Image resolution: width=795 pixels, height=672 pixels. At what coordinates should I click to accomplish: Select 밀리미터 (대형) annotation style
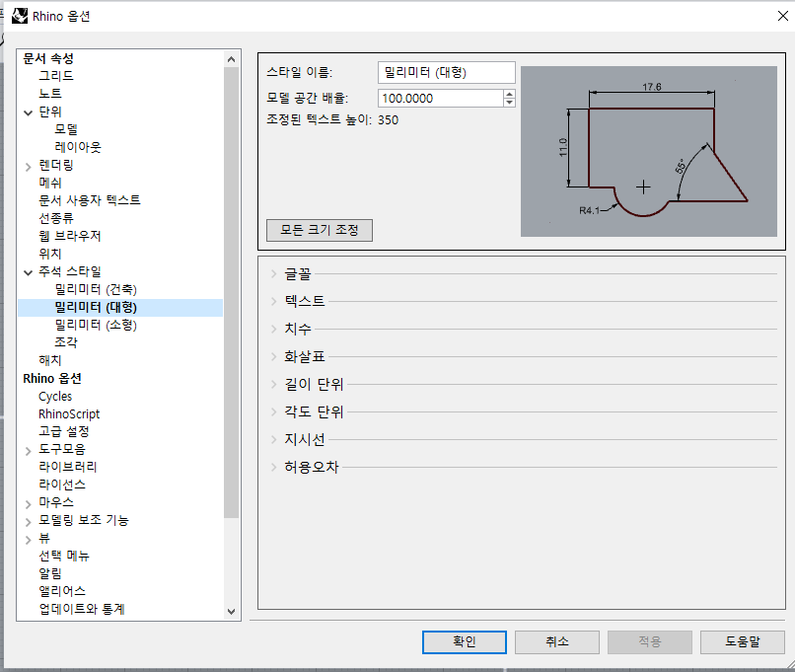[96, 307]
